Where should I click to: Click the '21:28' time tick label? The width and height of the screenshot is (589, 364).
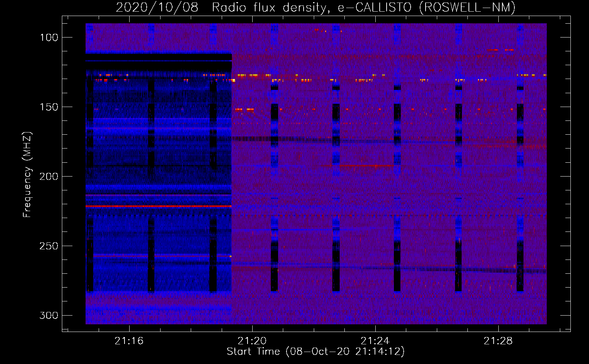coord(498,341)
